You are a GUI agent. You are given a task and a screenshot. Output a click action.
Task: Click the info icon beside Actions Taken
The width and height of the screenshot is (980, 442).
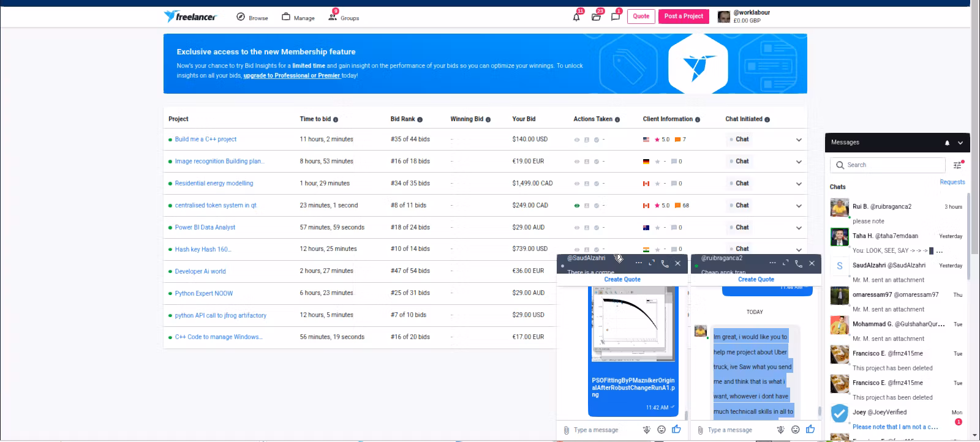617,119
